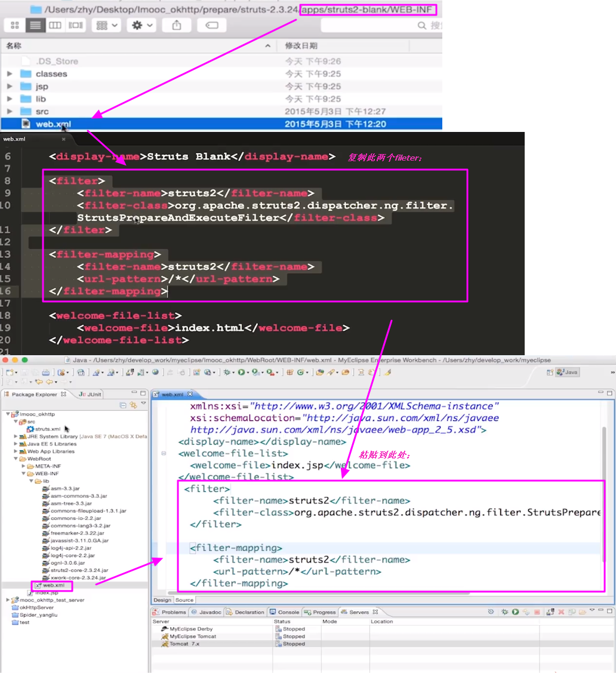The width and height of the screenshot is (616, 674).
Task: Collapse the WebRoot folder
Action: pyautogui.click(x=16, y=458)
